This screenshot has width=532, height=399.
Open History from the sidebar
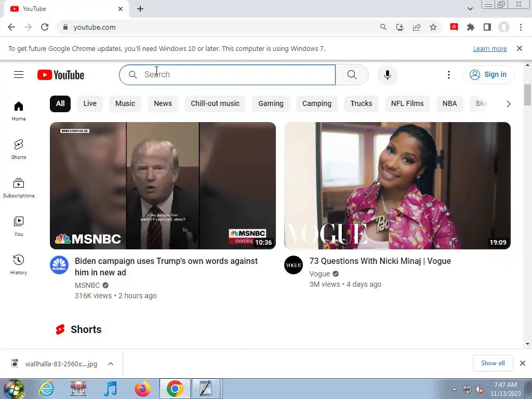[19, 264]
